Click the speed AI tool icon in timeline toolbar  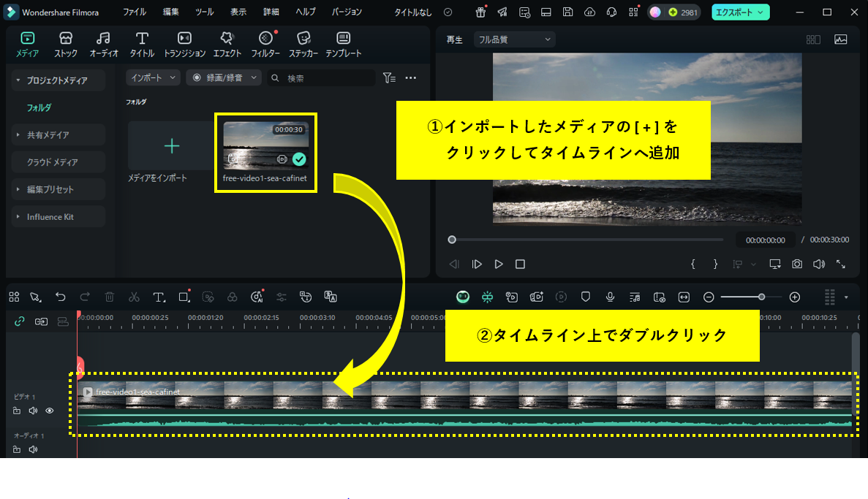pyautogui.click(x=256, y=297)
